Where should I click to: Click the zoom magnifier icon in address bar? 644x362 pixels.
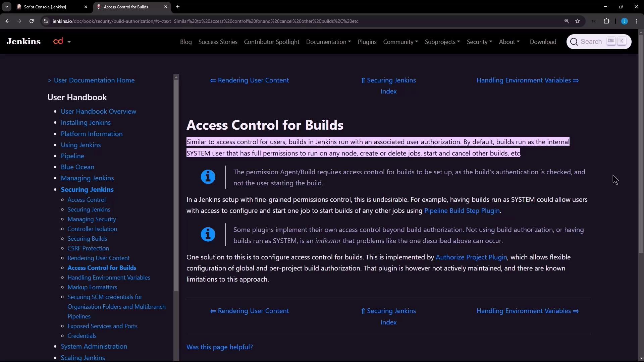click(x=567, y=21)
